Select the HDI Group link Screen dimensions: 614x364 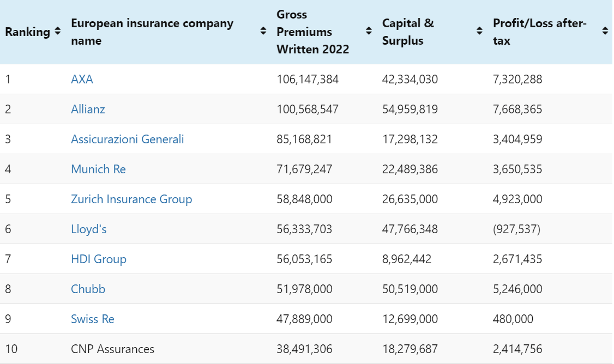pyautogui.click(x=99, y=259)
